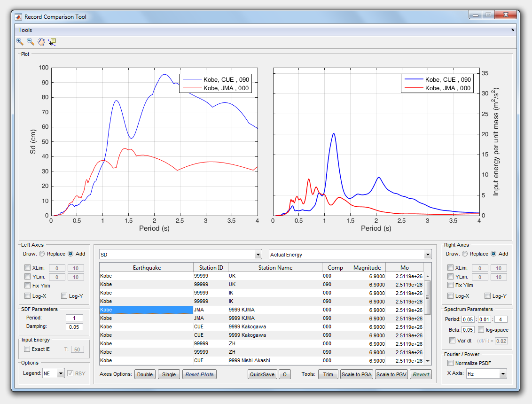Open the Tools menu

click(x=25, y=30)
